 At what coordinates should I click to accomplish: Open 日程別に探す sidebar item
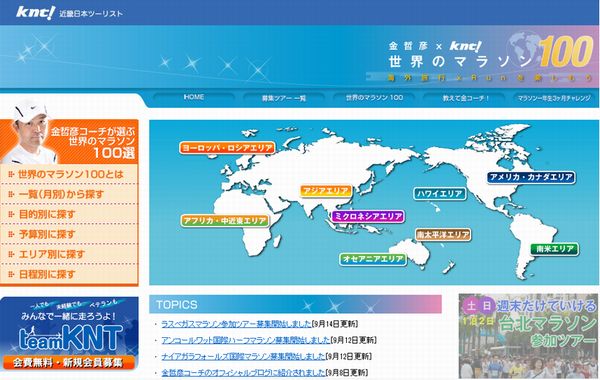point(69,274)
